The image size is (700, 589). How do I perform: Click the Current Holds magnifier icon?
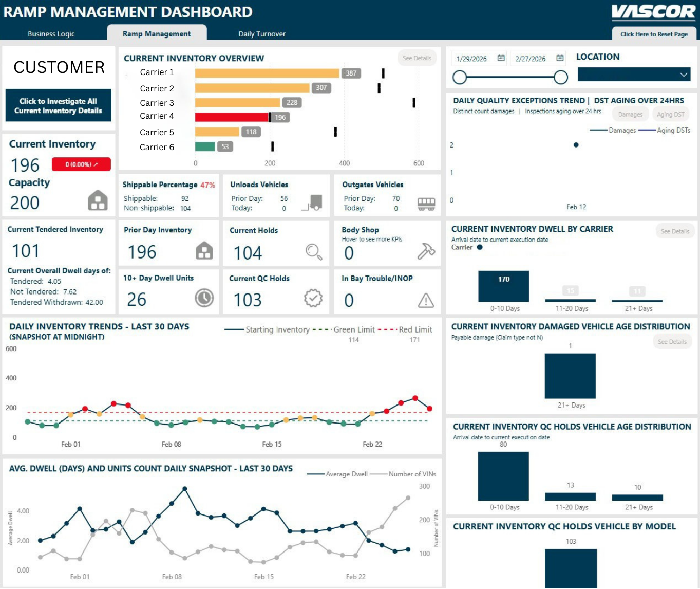pos(314,252)
